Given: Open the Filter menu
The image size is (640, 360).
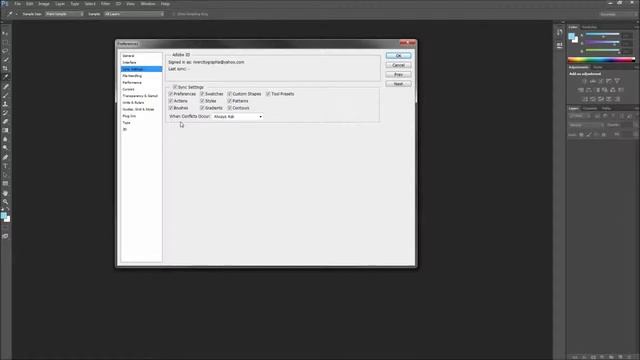Looking at the screenshot, I should [105, 4].
